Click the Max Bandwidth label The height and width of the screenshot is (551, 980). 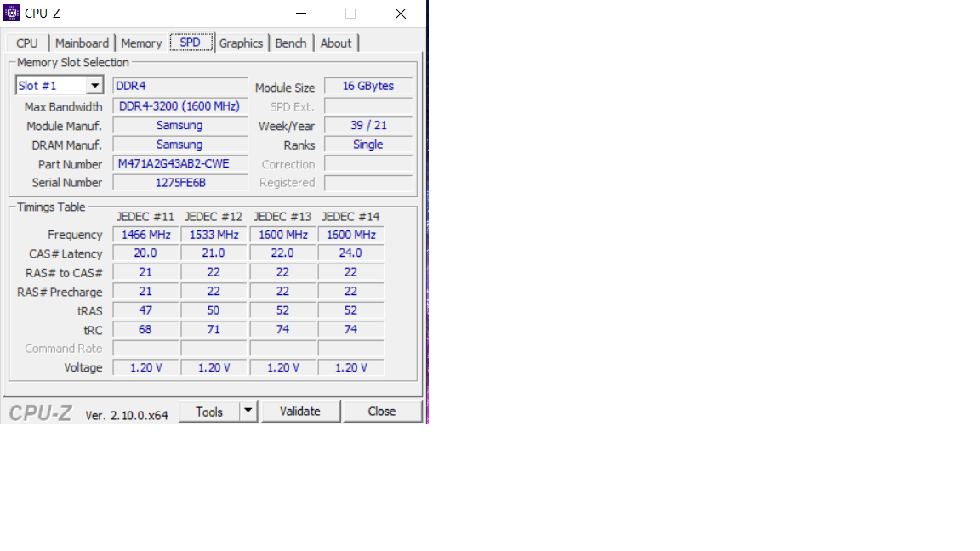tap(63, 107)
